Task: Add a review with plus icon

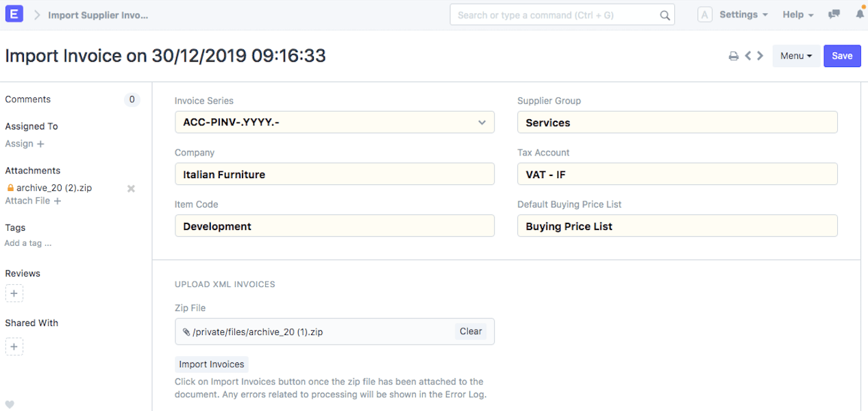Action: [x=14, y=294]
